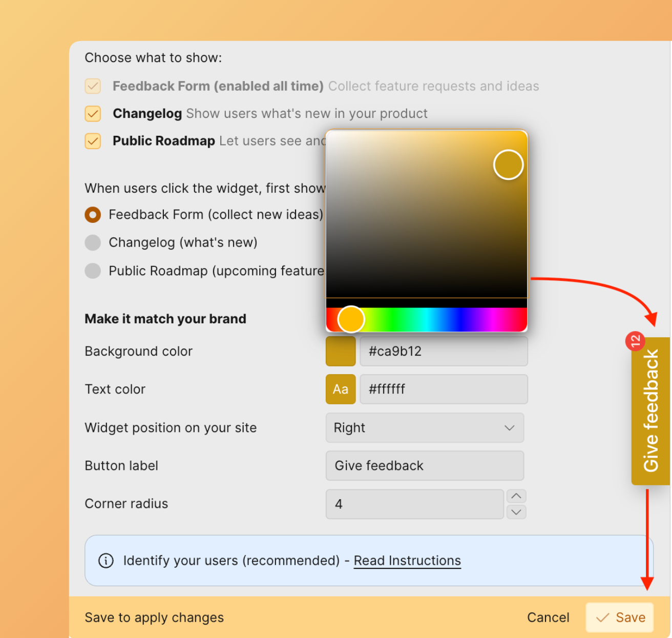Click the info icon beside identify your users

105,561
